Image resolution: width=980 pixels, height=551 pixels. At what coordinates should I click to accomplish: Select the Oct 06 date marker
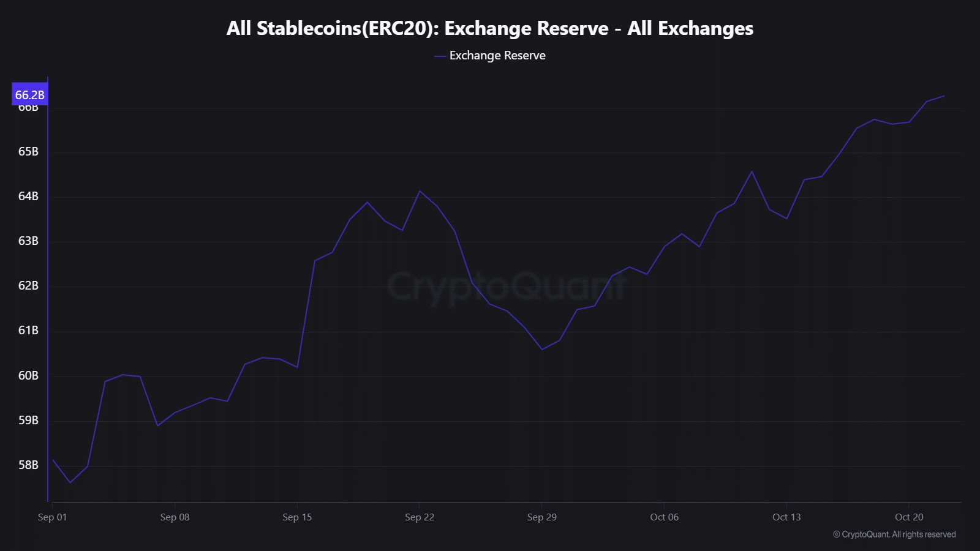coord(665,517)
